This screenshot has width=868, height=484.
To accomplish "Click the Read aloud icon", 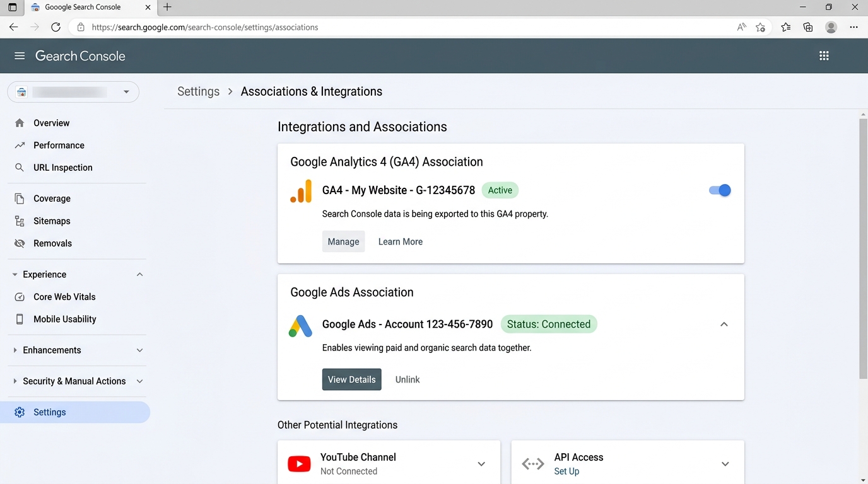I will [742, 27].
